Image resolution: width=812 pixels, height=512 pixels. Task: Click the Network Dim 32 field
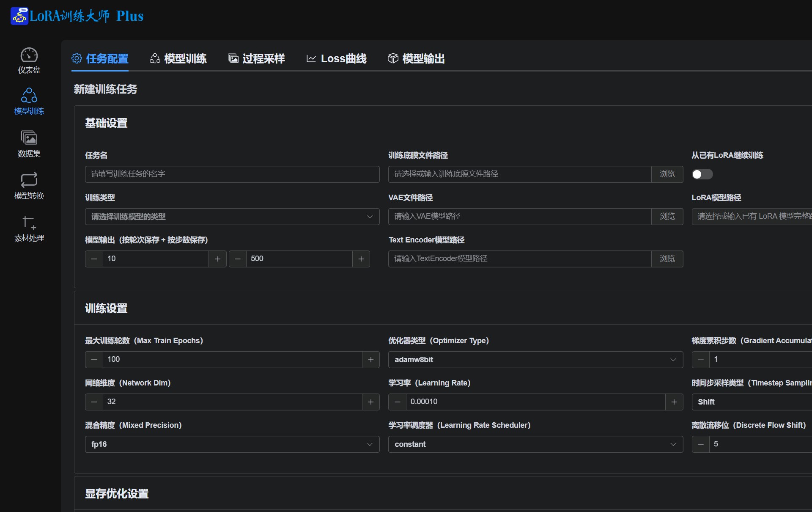coord(232,402)
